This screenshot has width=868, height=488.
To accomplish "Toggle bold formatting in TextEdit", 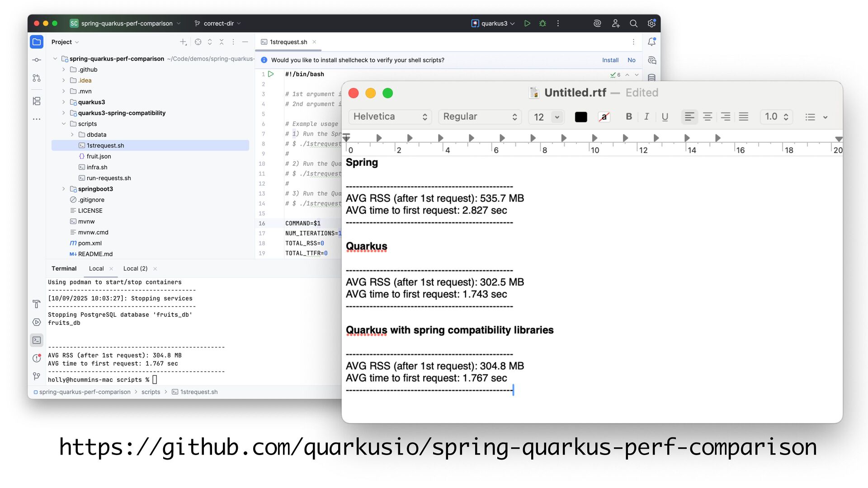I will click(628, 117).
